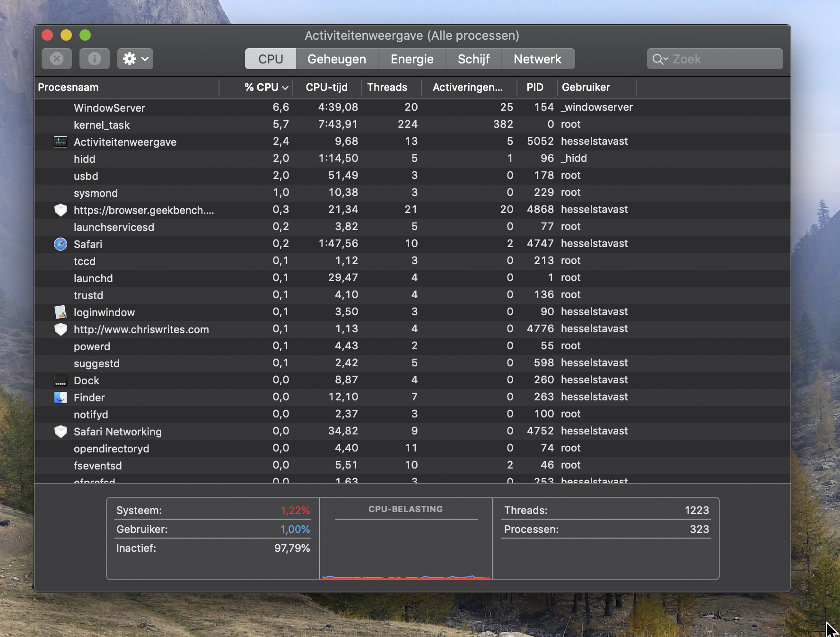840x637 pixels.
Task: Click the yellow minimize window button
Action: click(x=66, y=35)
